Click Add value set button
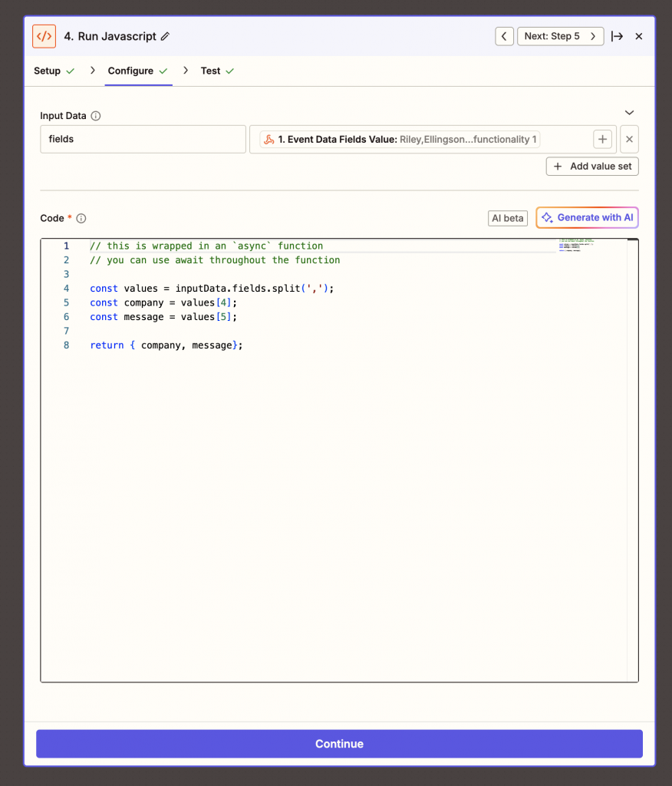The width and height of the screenshot is (672, 786). [x=592, y=167]
